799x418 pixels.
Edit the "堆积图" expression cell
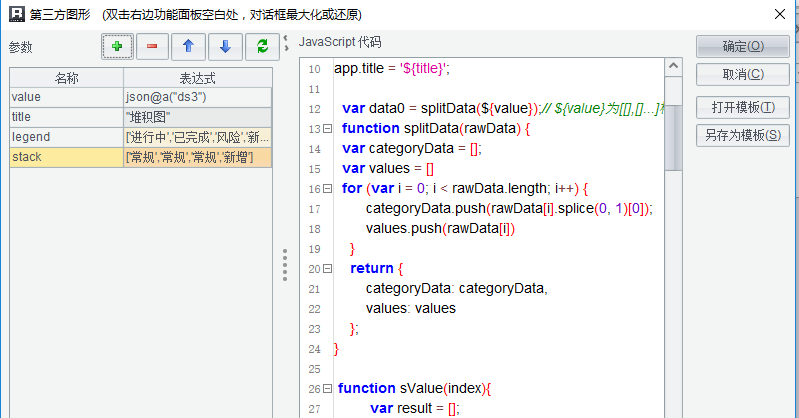pyautogui.click(x=198, y=117)
